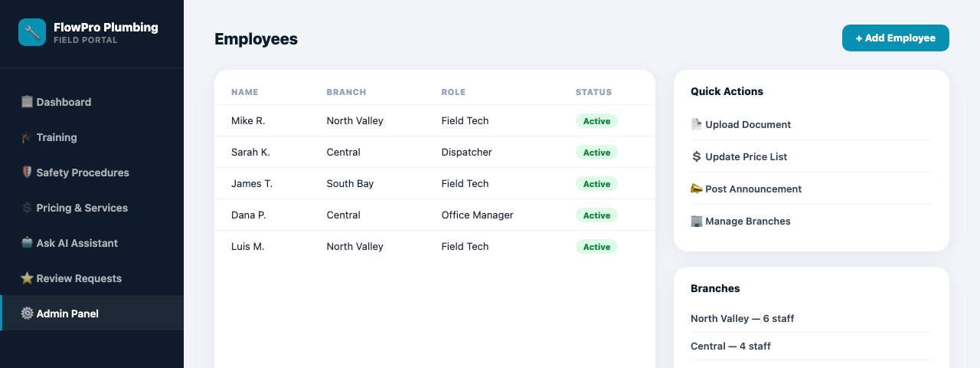Click Mike R.'s North Valley branch cell

pos(354,121)
